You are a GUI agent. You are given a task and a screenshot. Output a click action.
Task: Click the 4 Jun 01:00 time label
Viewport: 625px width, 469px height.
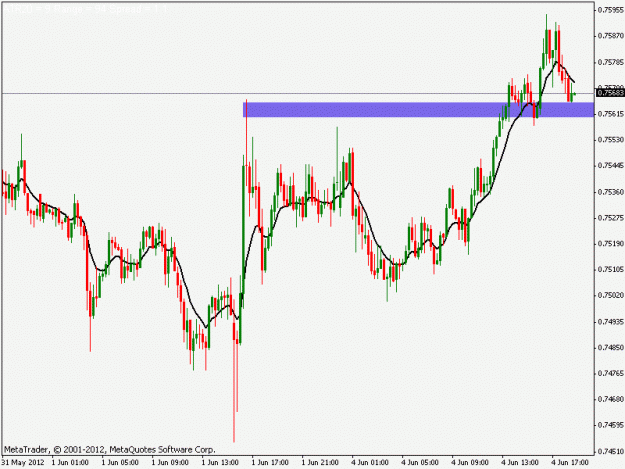click(x=370, y=463)
